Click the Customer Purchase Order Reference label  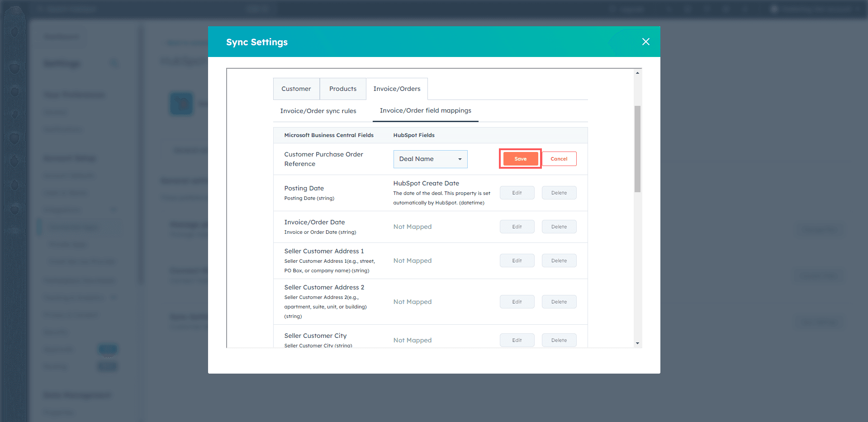click(x=323, y=159)
